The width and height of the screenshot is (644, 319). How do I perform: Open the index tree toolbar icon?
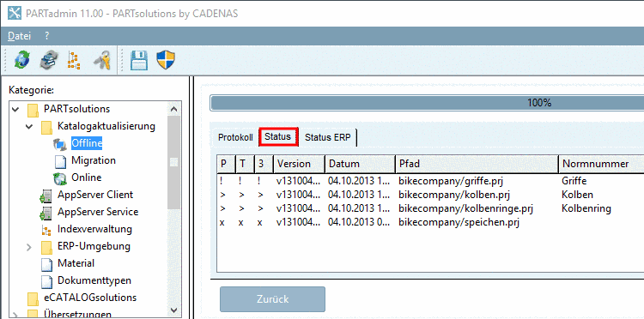(74, 60)
